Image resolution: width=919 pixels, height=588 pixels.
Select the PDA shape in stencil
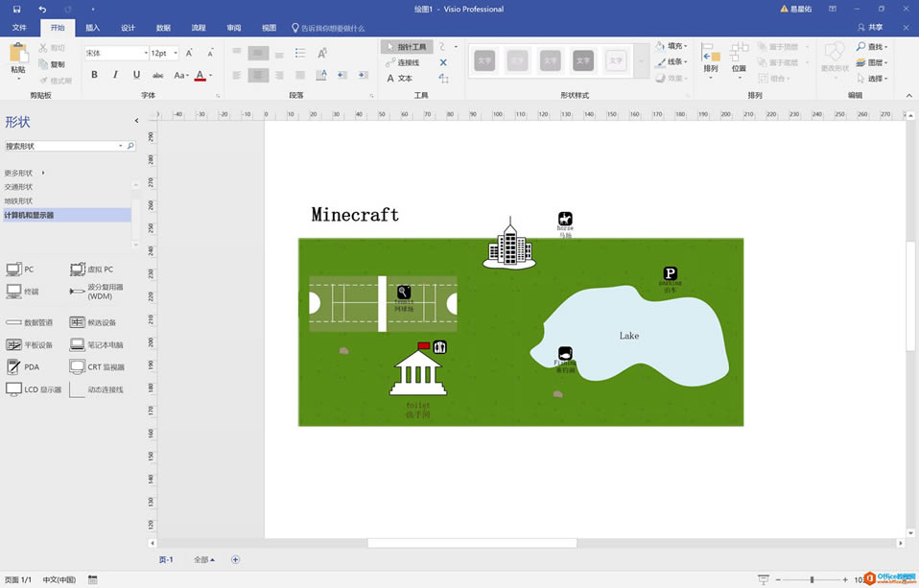(23, 367)
